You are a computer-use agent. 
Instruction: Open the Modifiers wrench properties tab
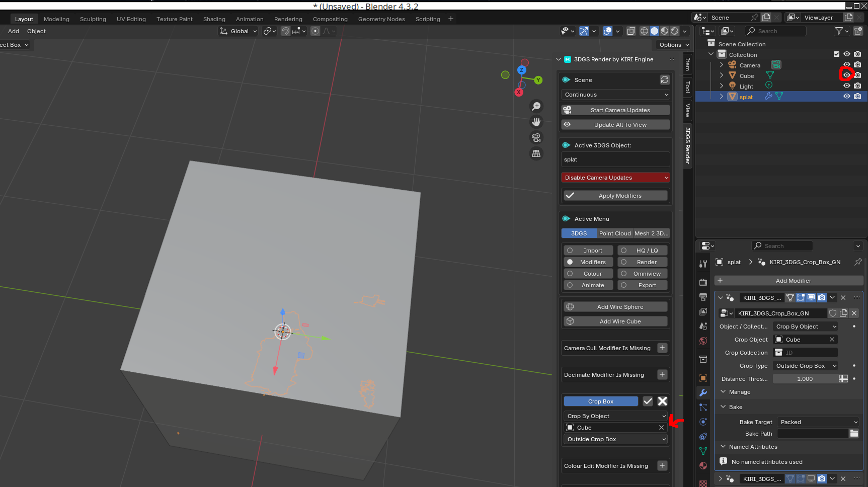[x=703, y=392]
